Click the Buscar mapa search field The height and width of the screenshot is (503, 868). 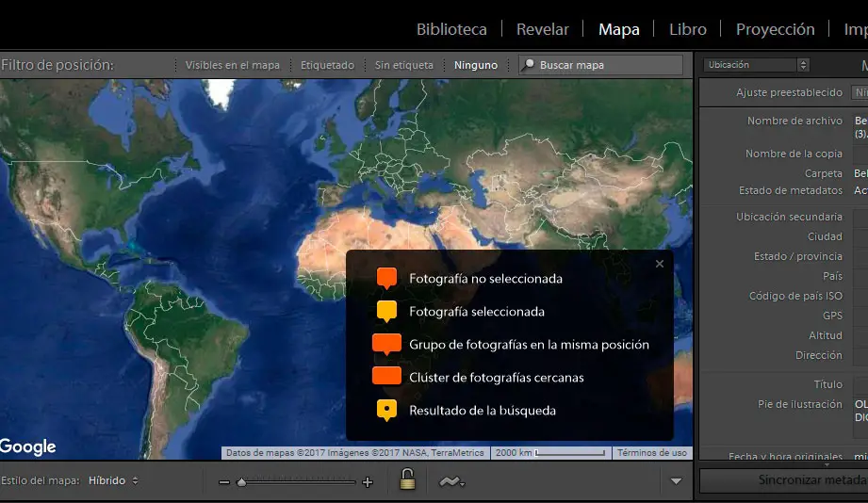point(600,65)
